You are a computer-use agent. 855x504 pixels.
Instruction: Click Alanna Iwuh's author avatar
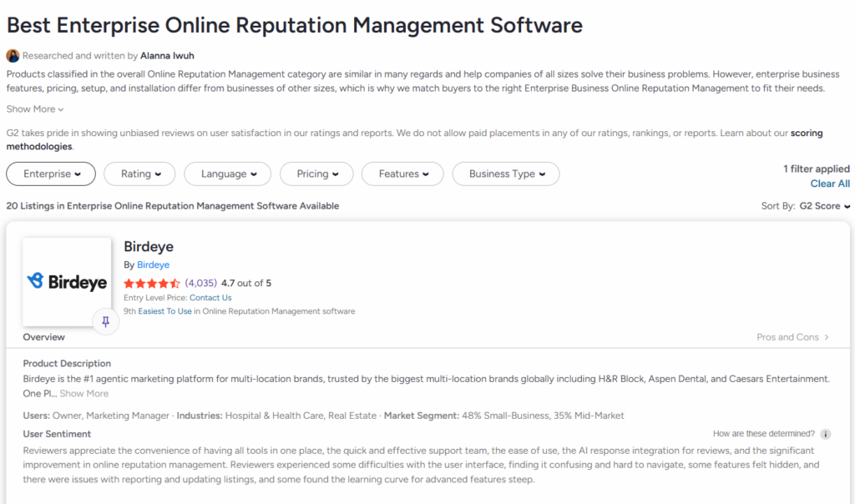click(x=13, y=56)
